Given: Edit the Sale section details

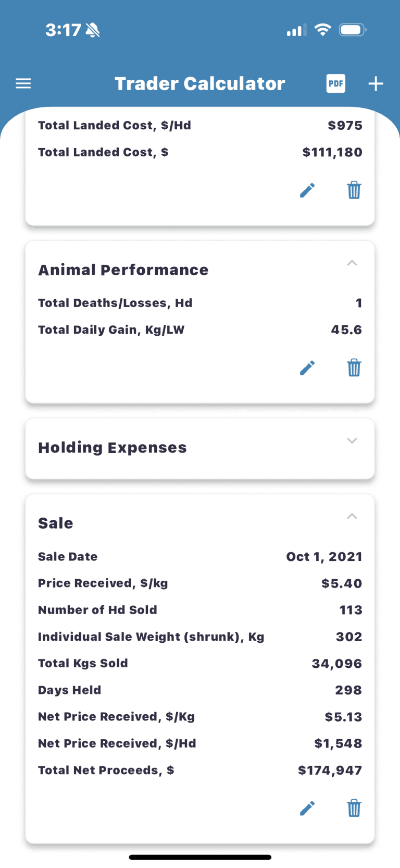Looking at the screenshot, I should [307, 809].
